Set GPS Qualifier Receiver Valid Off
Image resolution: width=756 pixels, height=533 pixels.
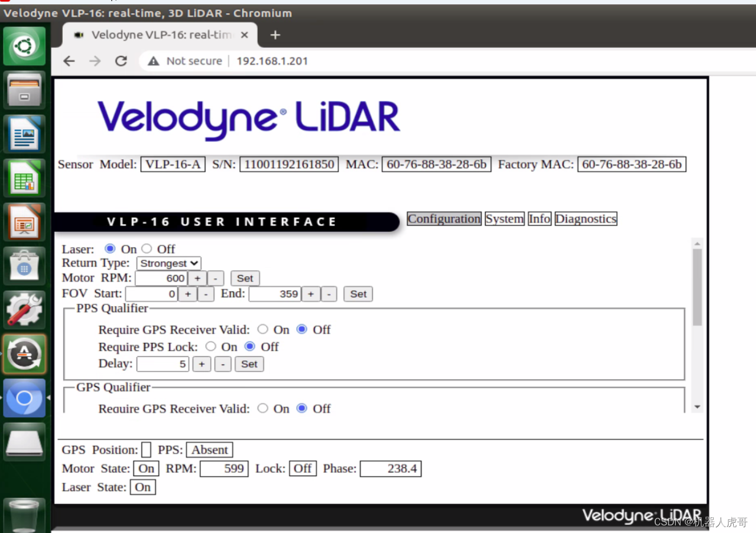[302, 408]
